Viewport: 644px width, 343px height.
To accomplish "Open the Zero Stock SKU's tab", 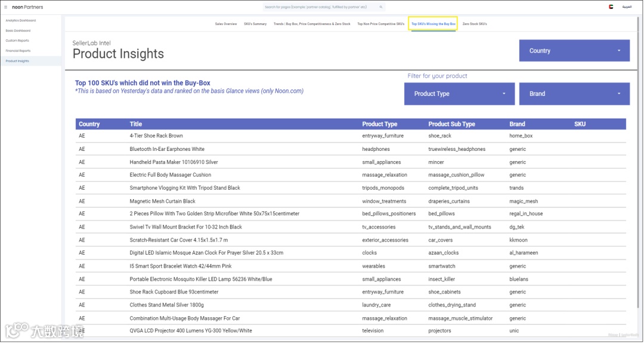I will point(475,24).
